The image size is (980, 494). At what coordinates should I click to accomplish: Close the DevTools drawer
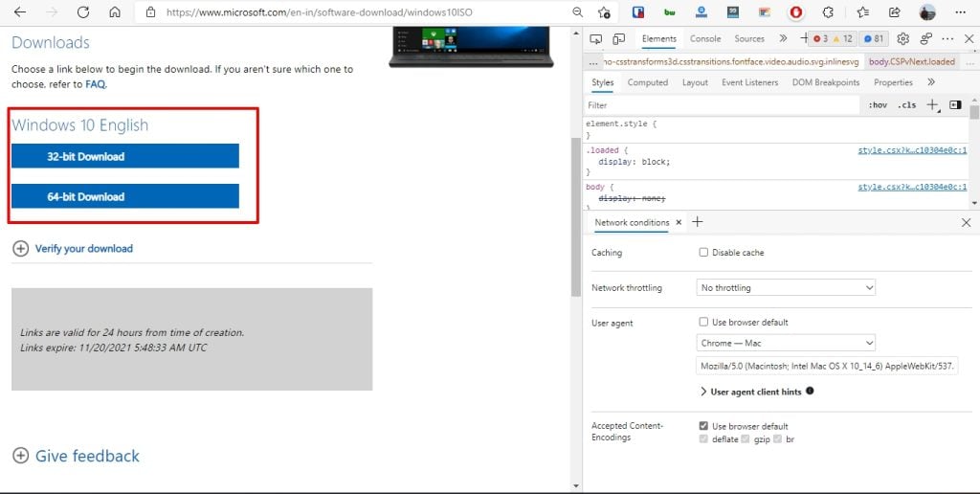[x=967, y=223]
